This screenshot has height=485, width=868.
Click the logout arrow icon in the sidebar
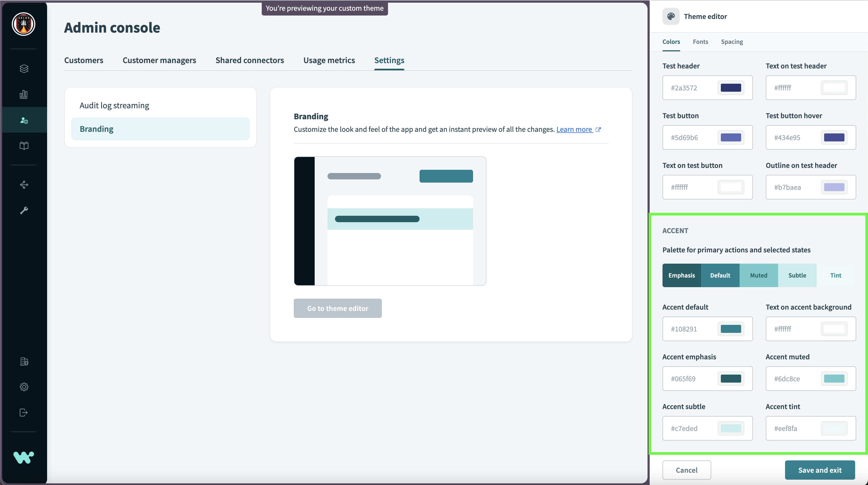pyautogui.click(x=24, y=412)
